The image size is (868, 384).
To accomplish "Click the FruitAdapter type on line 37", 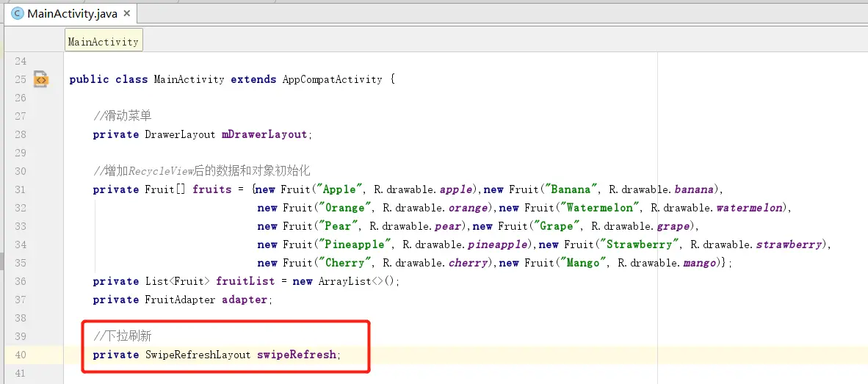I will [180, 300].
